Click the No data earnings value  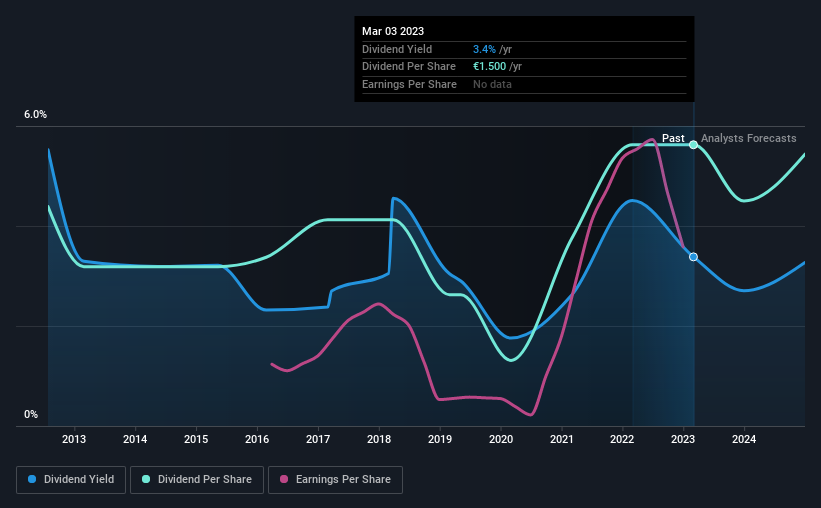[492, 84]
